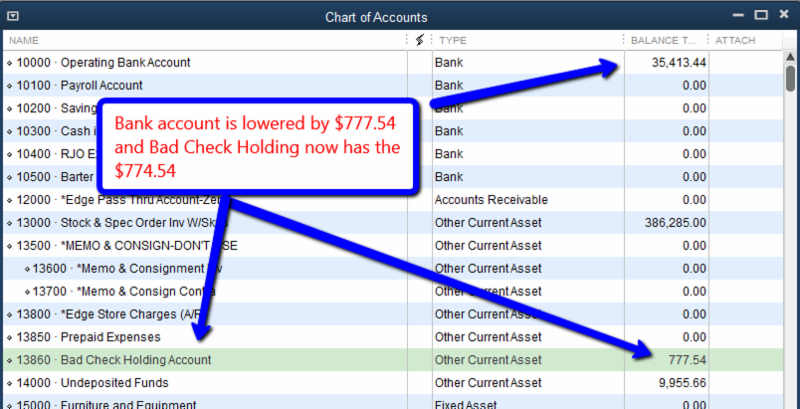Minimize the Chart of Accounts window

coord(737,17)
